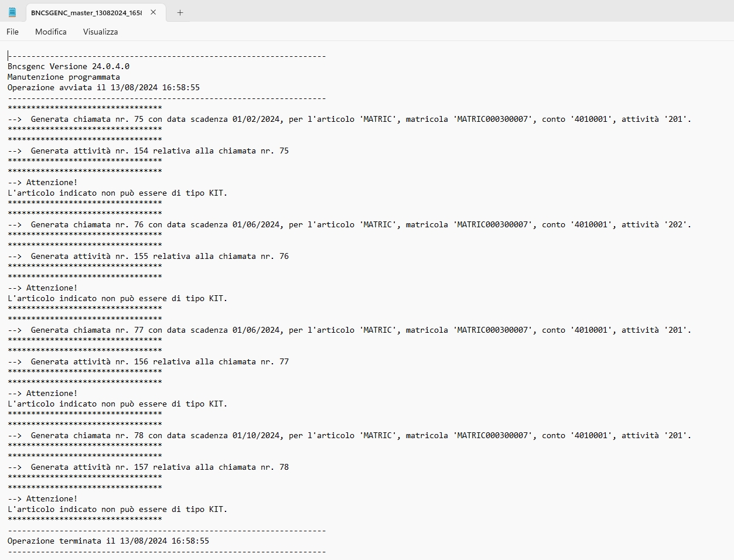
Task: Click the Notepad app icon
Action: [x=12, y=12]
